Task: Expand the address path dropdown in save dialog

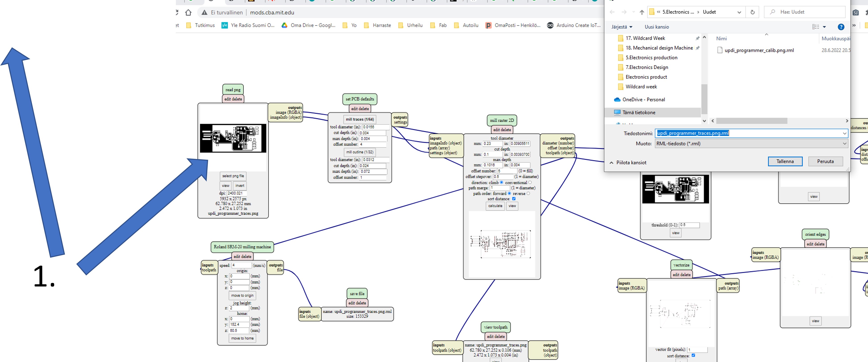Action: click(739, 12)
